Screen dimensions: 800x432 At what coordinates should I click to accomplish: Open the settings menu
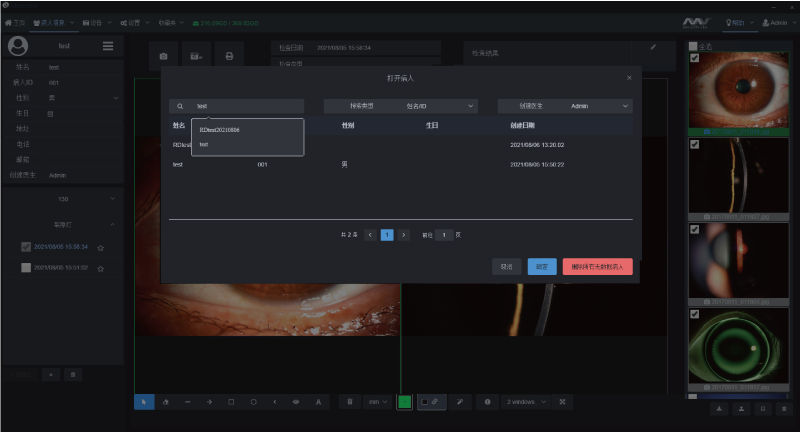135,23
